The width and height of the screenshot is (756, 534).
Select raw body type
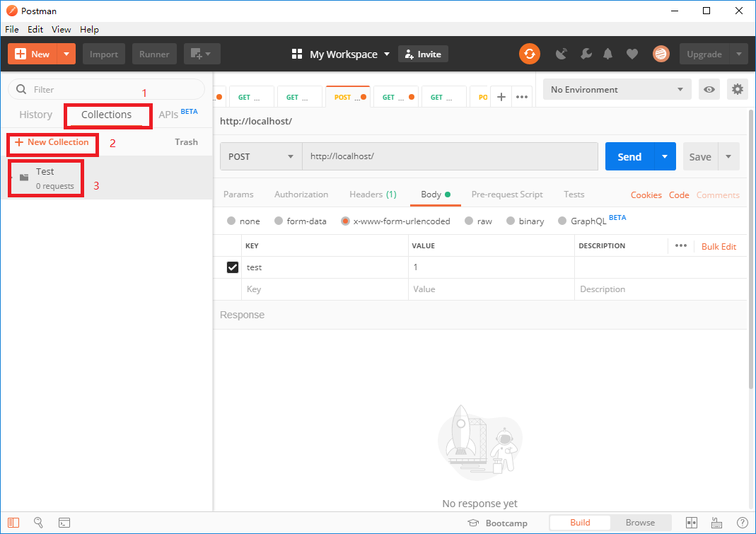(x=469, y=221)
